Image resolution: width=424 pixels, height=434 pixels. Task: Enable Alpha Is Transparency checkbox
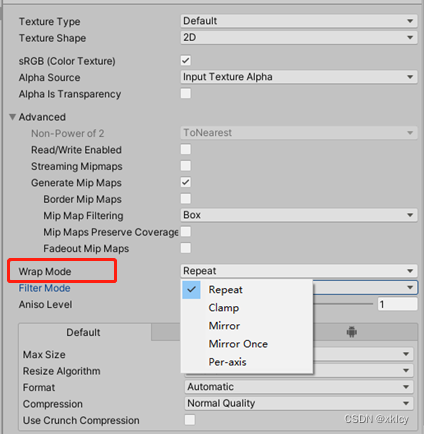[186, 93]
